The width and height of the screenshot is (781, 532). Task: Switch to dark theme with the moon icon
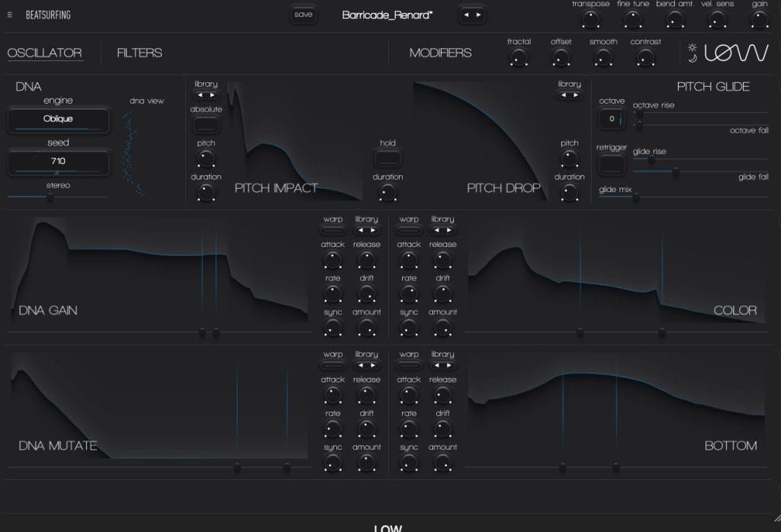click(x=693, y=58)
